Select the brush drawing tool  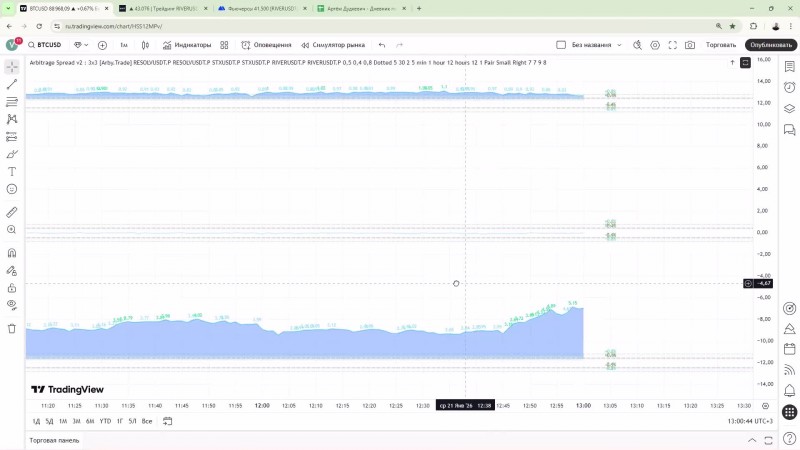(12, 154)
